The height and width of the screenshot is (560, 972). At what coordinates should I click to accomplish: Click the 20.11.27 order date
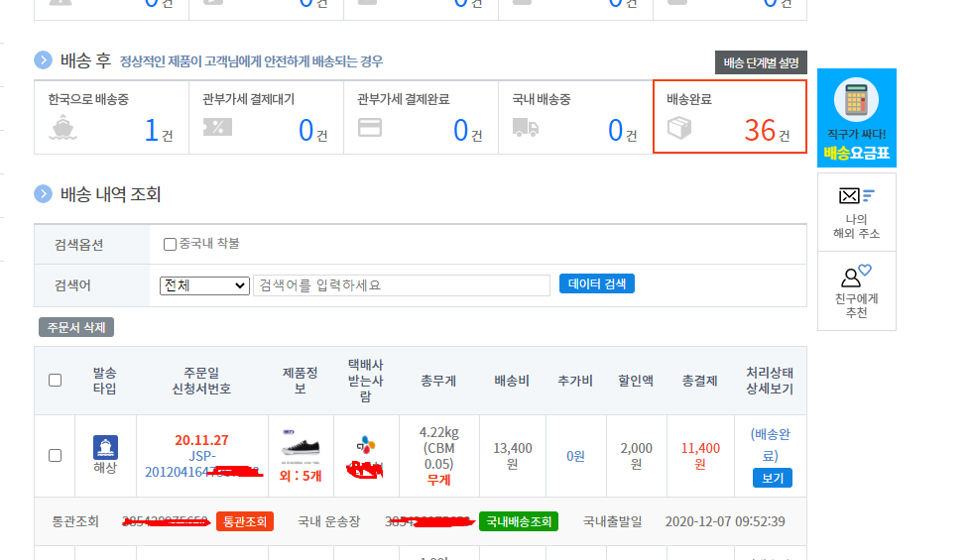(x=201, y=440)
